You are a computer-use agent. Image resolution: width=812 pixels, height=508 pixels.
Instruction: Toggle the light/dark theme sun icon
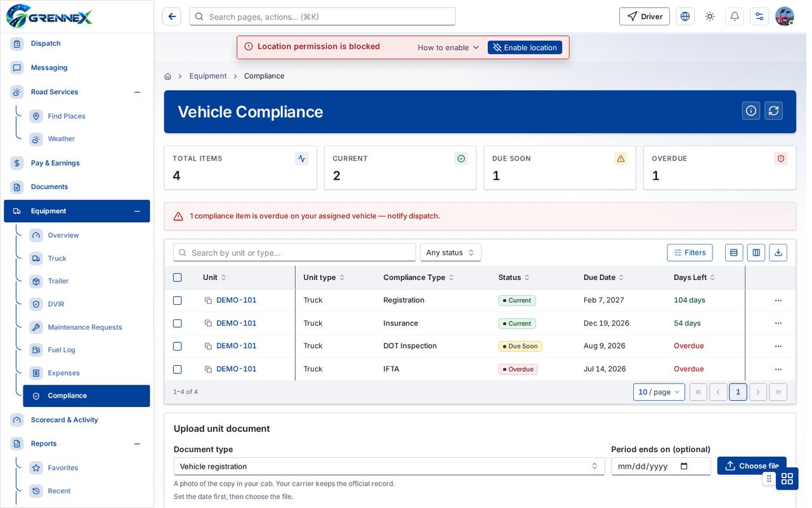point(710,17)
